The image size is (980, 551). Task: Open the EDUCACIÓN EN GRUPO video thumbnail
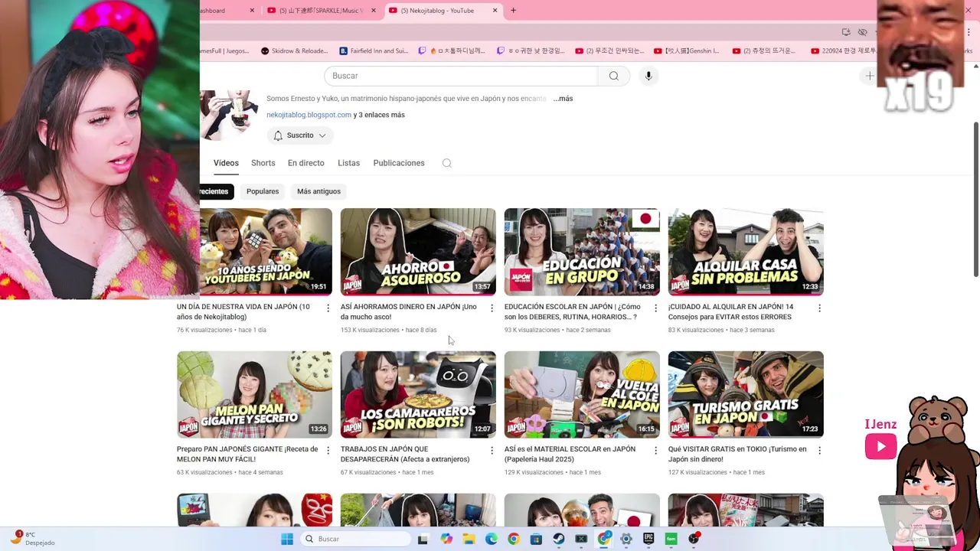[582, 252]
